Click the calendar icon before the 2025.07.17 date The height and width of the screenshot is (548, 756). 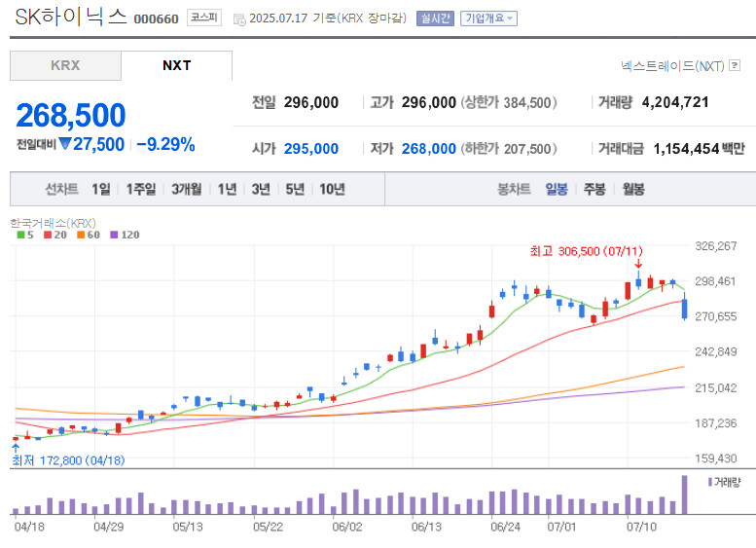239,18
